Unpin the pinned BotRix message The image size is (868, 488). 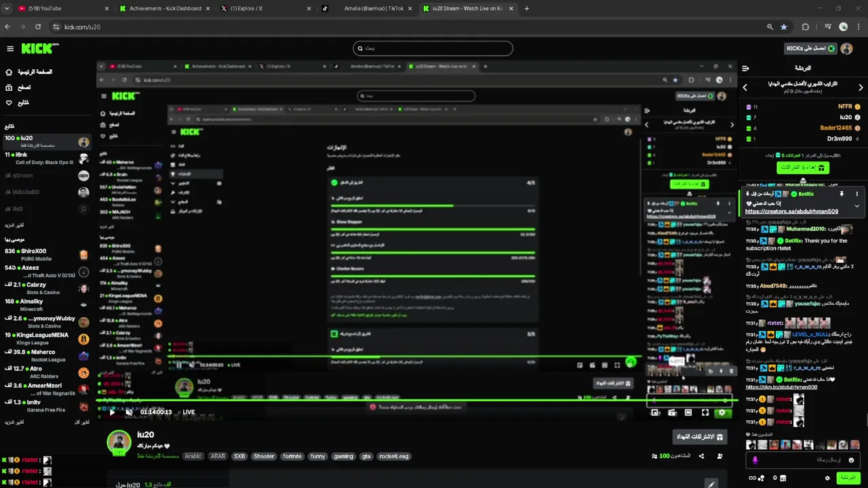pyautogui.click(x=842, y=194)
